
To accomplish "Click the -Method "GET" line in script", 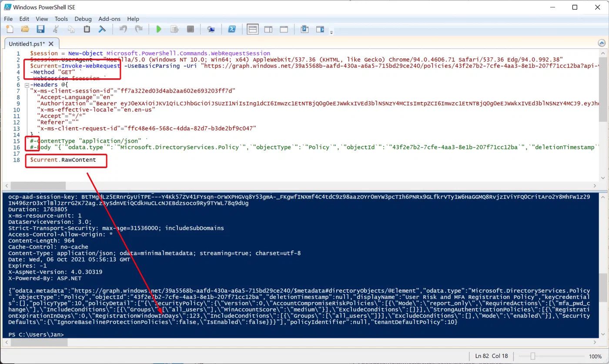I will pyautogui.click(x=54, y=72).
